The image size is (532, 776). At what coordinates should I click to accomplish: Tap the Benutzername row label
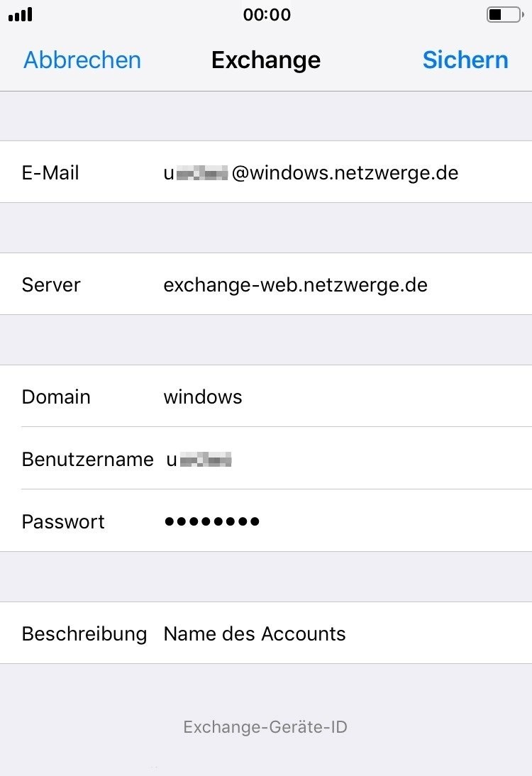click(x=88, y=459)
